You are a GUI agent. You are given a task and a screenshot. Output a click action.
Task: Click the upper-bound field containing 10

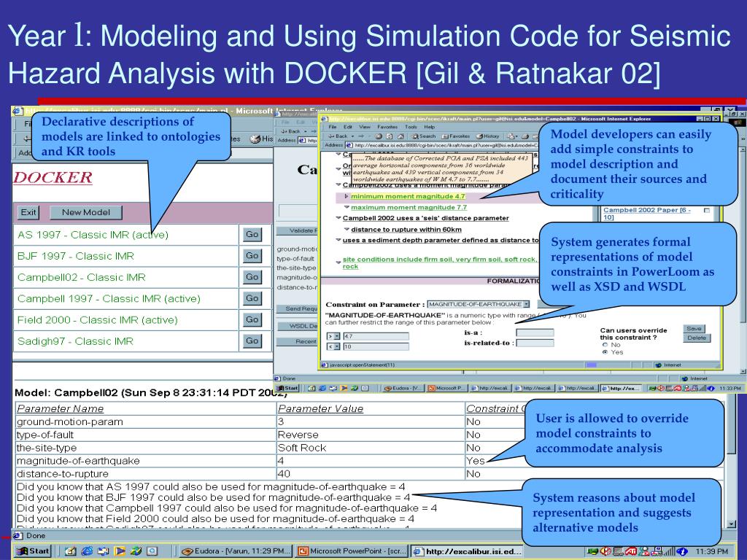[376, 346]
